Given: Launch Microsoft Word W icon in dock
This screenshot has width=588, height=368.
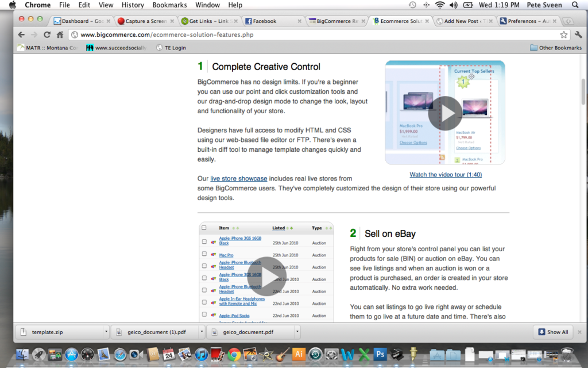Looking at the screenshot, I should click(x=347, y=354).
